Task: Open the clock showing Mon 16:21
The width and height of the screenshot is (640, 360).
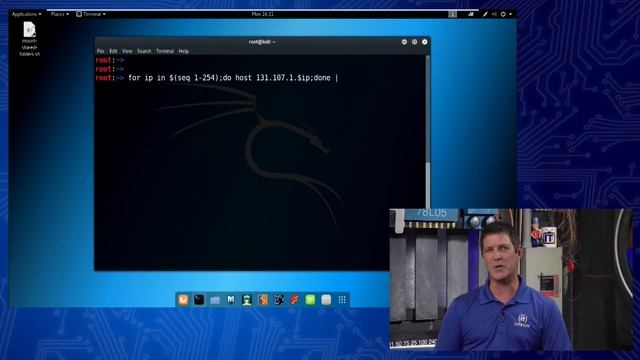Action: tap(262, 14)
